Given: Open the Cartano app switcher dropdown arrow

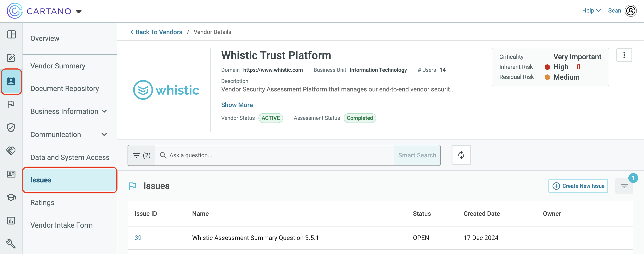Looking at the screenshot, I should pos(79,11).
